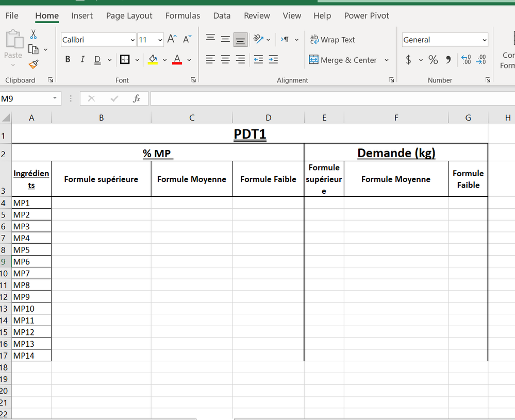Click the Cut scissors icon
Image resolution: width=515 pixels, height=420 pixels.
pos(33,34)
